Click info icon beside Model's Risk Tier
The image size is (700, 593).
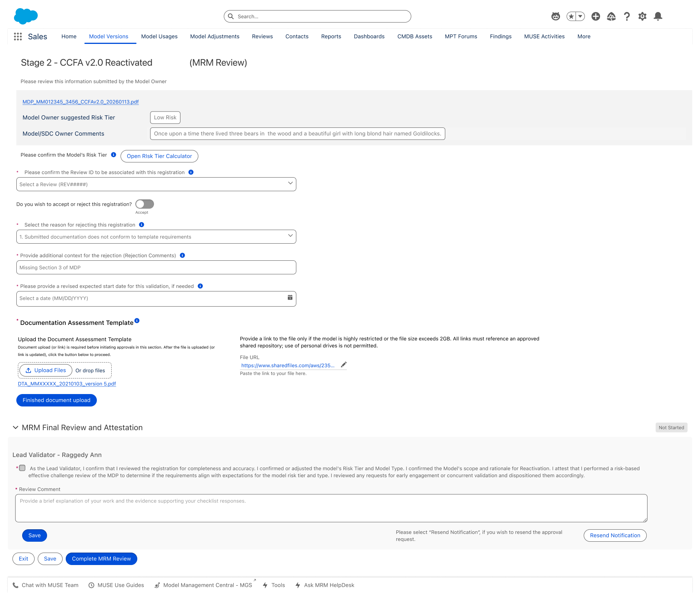point(114,155)
